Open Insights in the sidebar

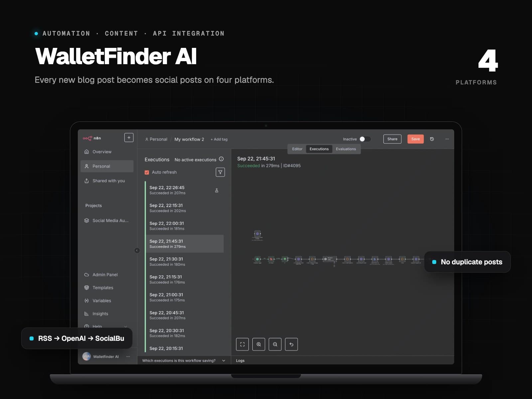pos(107,314)
